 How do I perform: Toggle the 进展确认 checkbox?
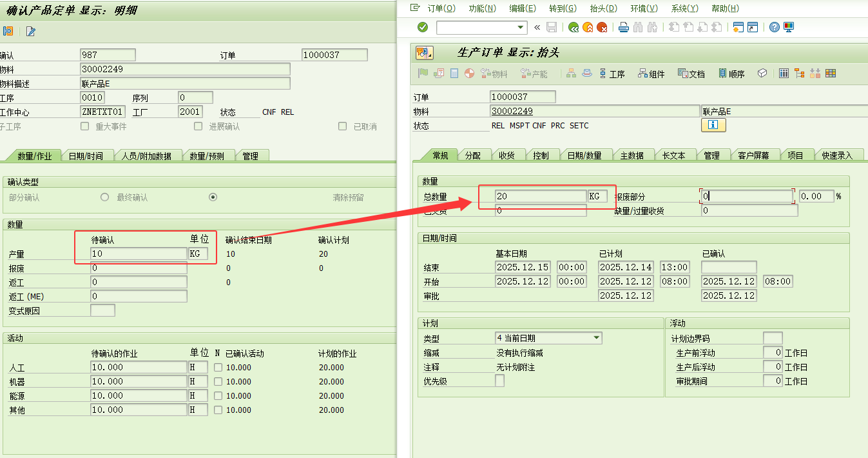pos(198,126)
